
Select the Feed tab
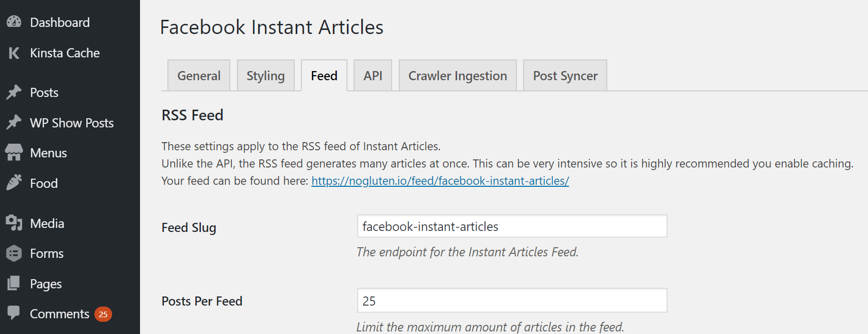coord(324,75)
